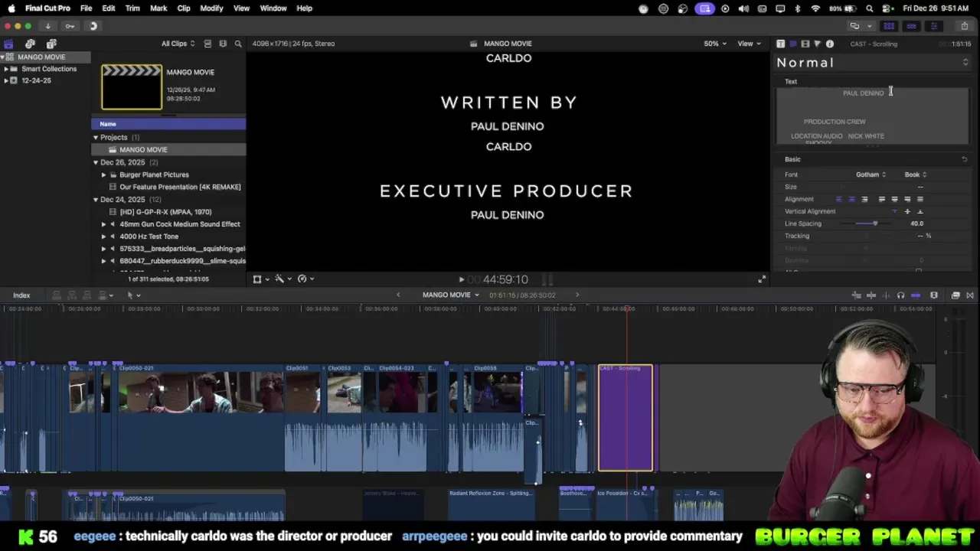Sort browser list by Name header
Screen dimensions: 980x551
pyautogui.click(x=168, y=124)
